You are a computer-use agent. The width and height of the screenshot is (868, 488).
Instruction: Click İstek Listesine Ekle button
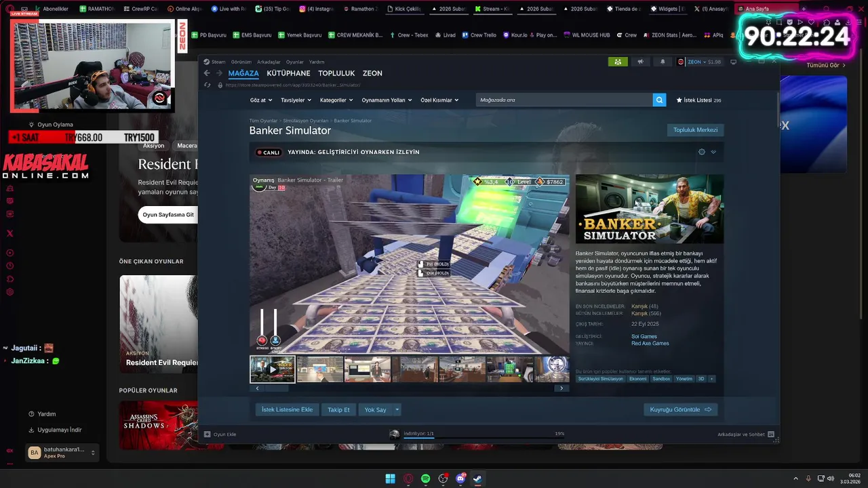pos(288,409)
